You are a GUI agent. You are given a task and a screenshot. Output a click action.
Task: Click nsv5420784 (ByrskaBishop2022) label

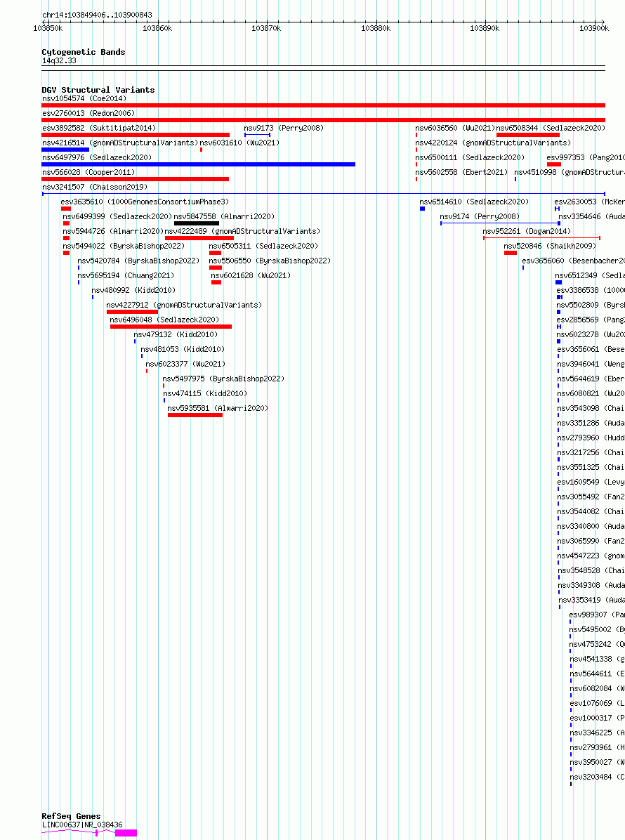pos(138,261)
